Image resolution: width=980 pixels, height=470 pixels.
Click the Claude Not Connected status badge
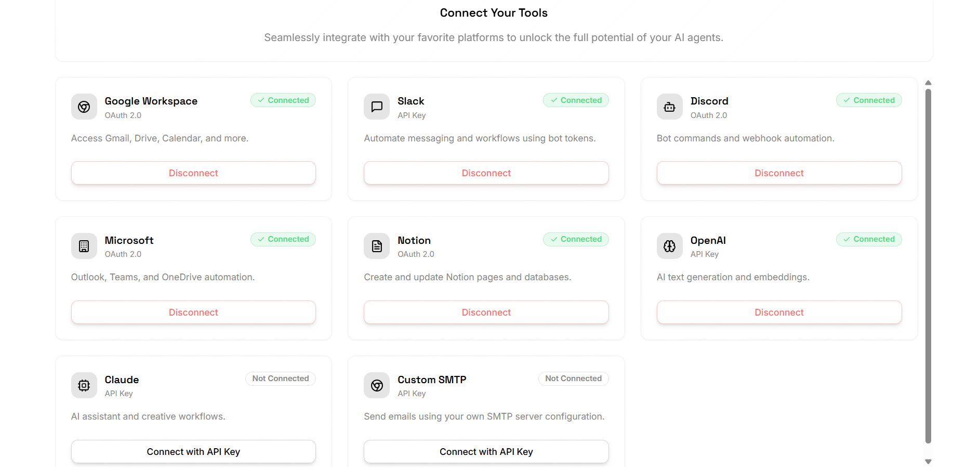click(x=281, y=378)
